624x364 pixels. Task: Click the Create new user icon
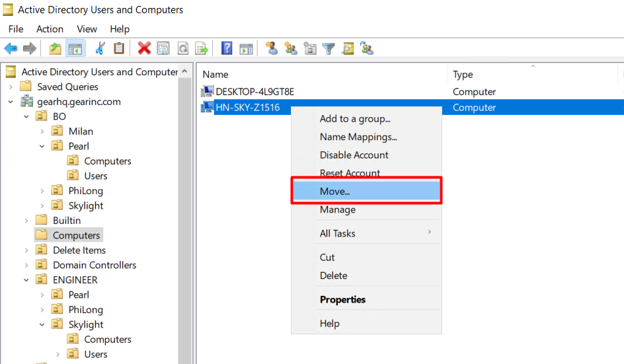tap(271, 48)
